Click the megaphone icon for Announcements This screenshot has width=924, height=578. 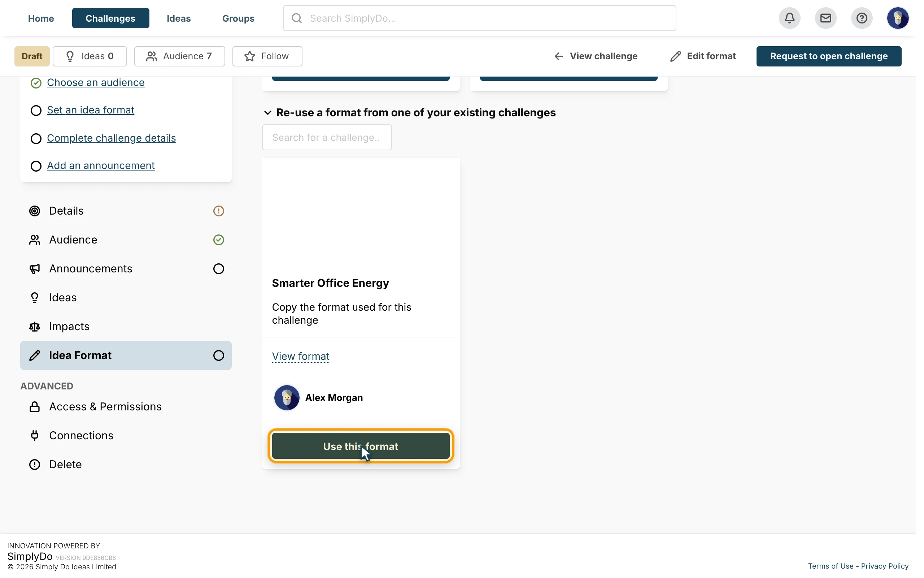coord(35,269)
